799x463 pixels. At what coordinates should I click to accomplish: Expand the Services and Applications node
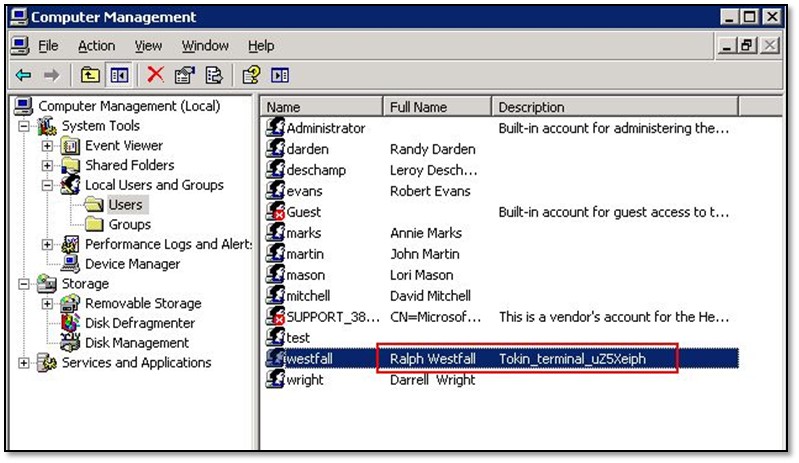[24, 363]
